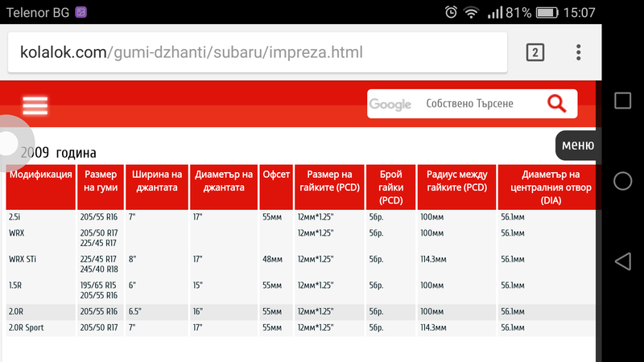
Task: Click tire size '195/65 R15' in 1.5R row
Action: pos(98,286)
